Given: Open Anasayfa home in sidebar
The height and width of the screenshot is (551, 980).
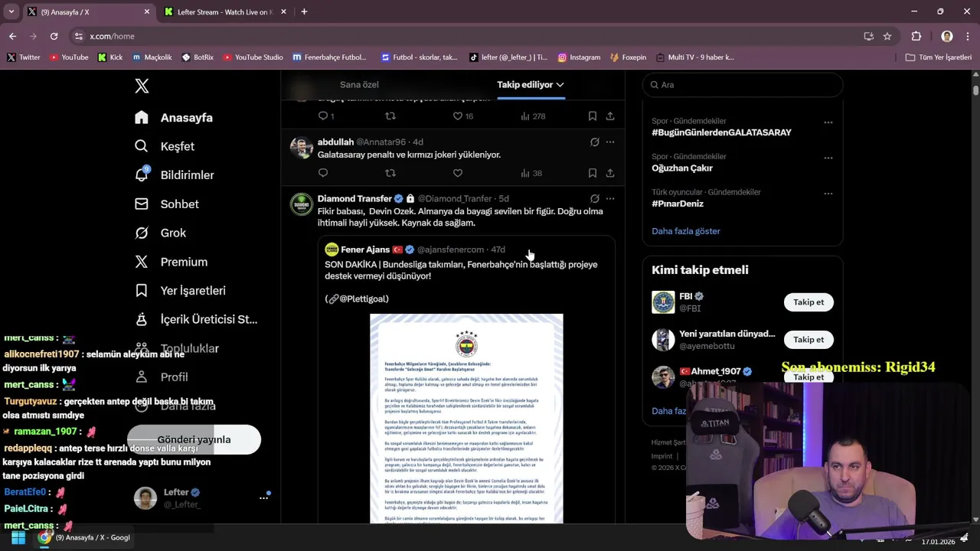Looking at the screenshot, I should click(174, 118).
